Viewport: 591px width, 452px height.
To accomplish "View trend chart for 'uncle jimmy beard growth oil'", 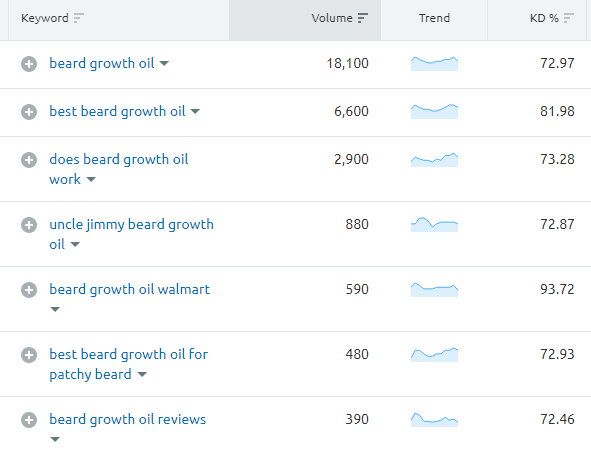I will (x=434, y=224).
